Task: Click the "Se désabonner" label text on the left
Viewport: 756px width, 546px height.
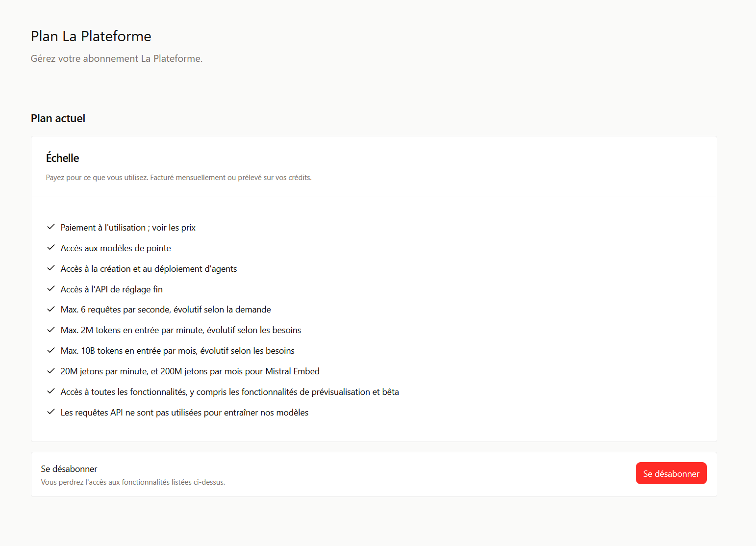Action: tap(69, 469)
